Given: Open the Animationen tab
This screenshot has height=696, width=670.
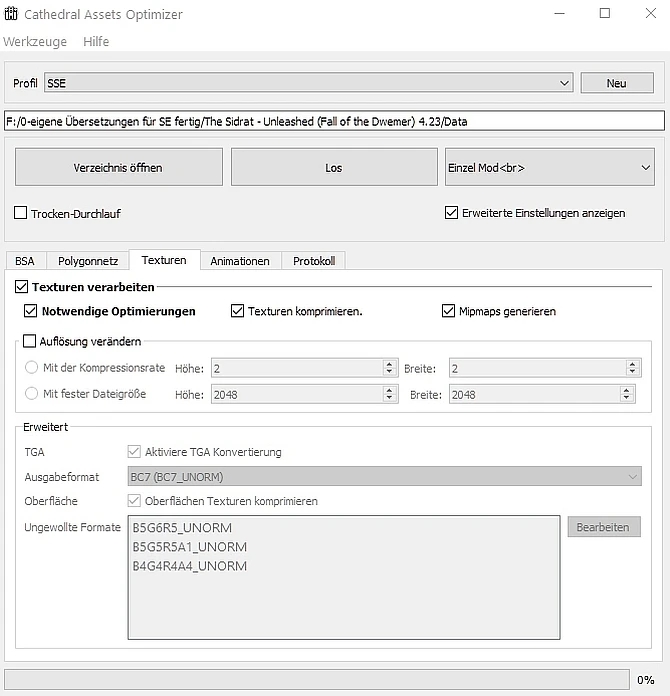Looking at the screenshot, I should click(x=240, y=261).
